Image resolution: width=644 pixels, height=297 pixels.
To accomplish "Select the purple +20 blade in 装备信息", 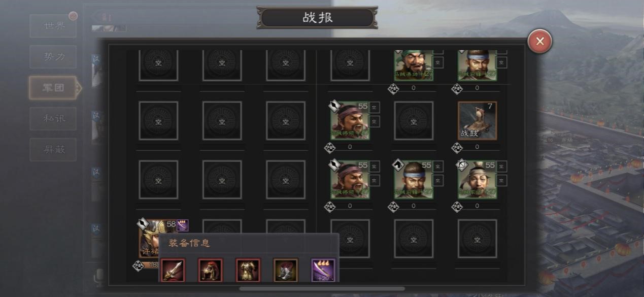I will 323,270.
